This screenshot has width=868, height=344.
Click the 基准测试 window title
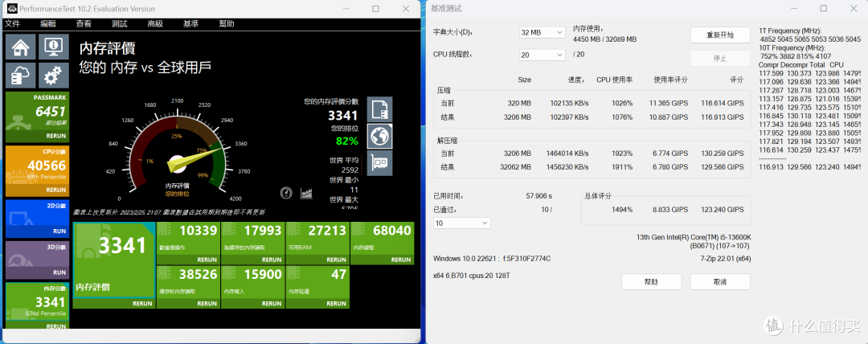445,9
